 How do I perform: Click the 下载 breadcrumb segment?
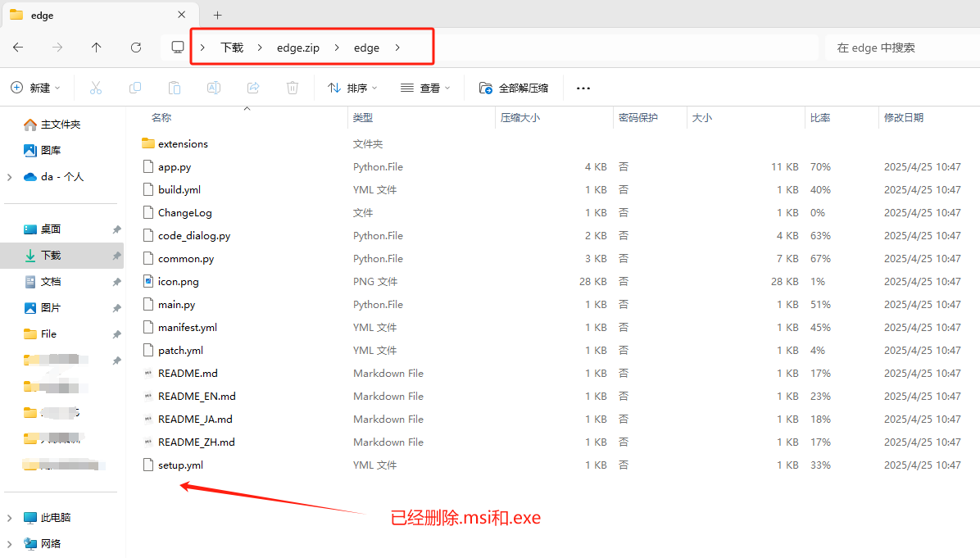pos(232,48)
